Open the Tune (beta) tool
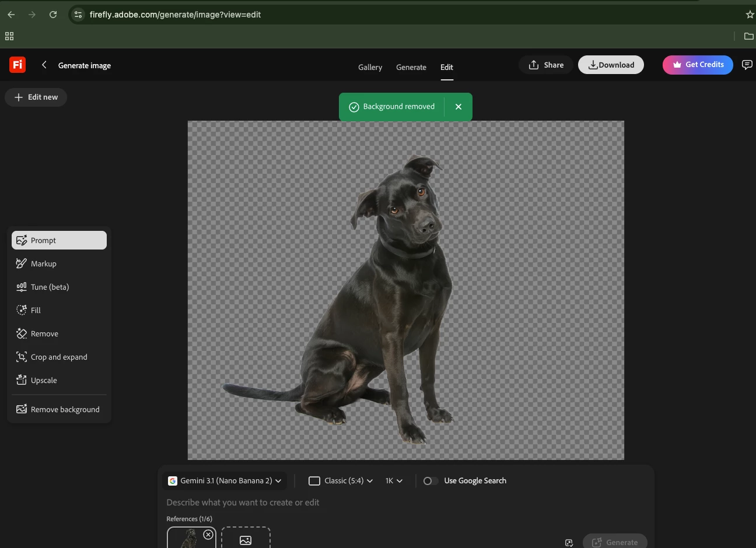The image size is (756, 548). pos(59,287)
